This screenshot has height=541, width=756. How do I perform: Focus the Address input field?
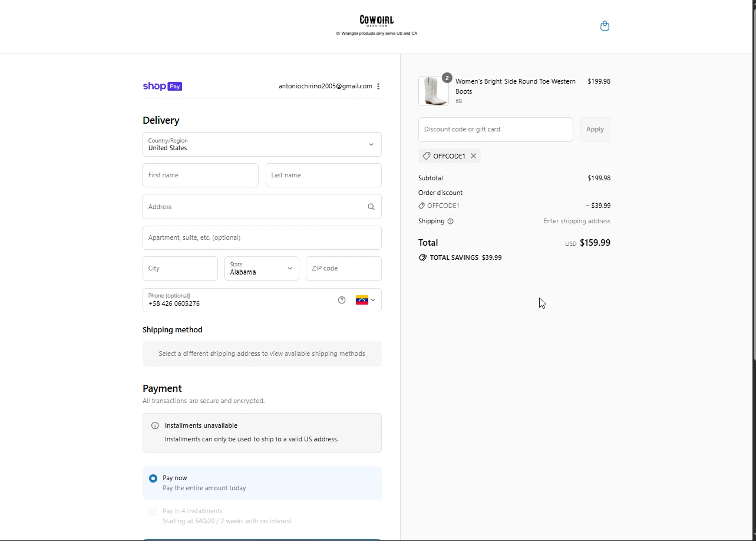point(262,207)
